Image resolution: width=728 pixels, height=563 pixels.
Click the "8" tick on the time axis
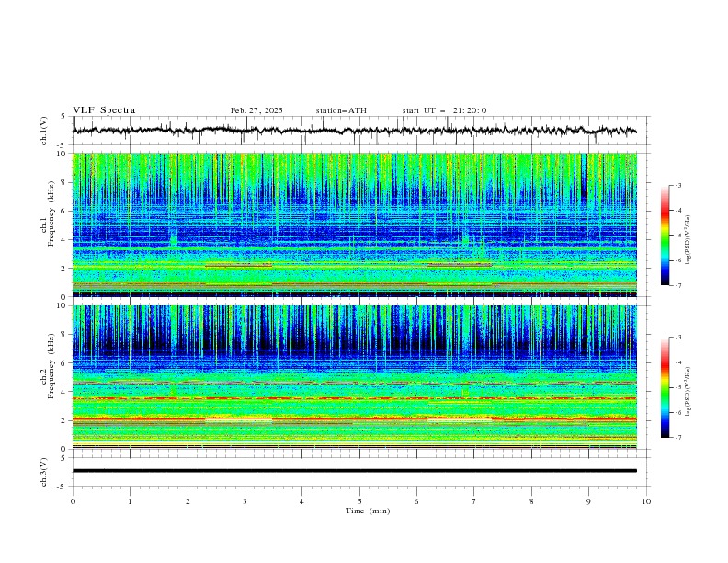[x=531, y=501]
